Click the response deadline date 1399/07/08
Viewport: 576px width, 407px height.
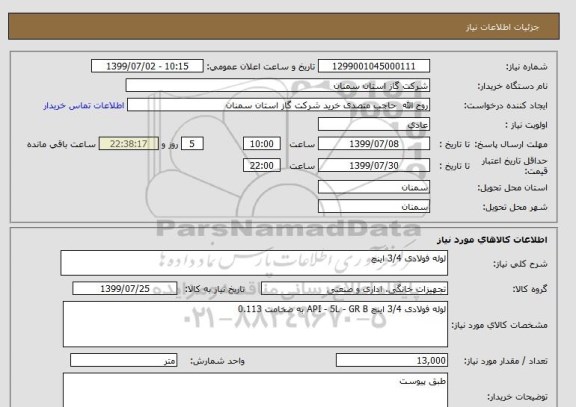coord(374,144)
